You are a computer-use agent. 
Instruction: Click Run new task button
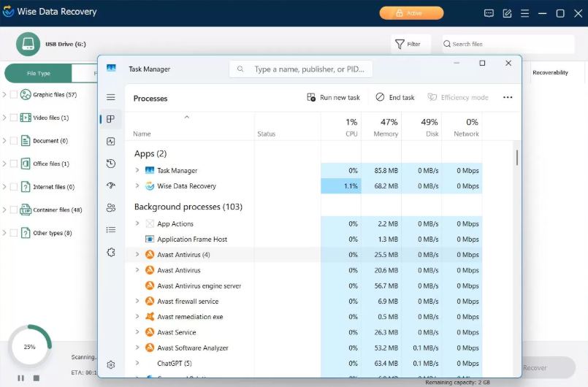[333, 98]
